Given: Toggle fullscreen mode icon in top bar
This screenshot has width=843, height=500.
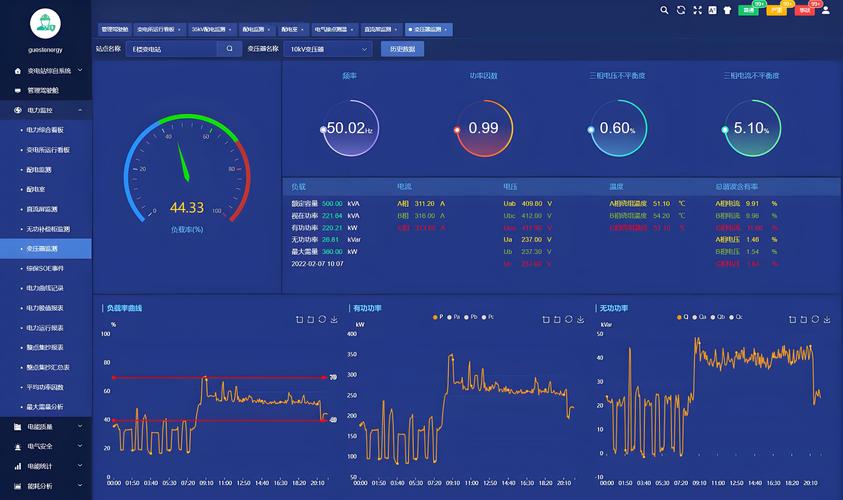Looking at the screenshot, I should (x=697, y=10).
